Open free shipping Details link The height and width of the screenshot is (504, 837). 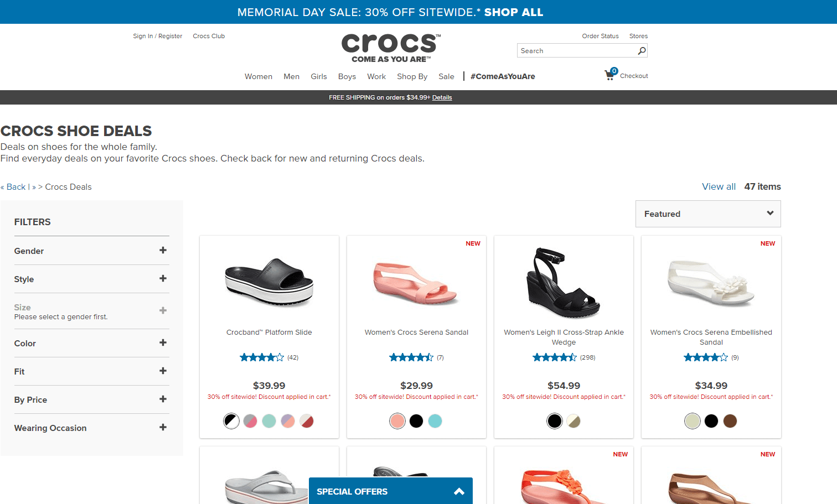click(442, 97)
